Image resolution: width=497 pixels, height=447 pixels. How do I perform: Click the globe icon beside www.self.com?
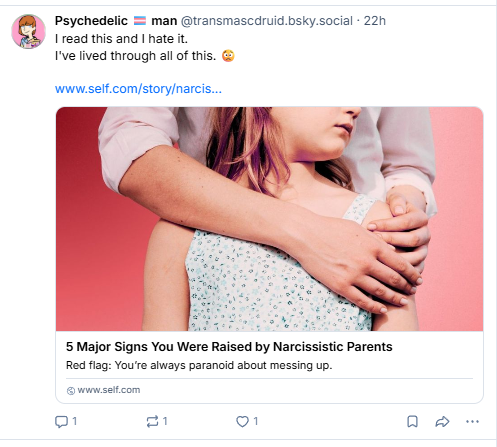click(71, 391)
